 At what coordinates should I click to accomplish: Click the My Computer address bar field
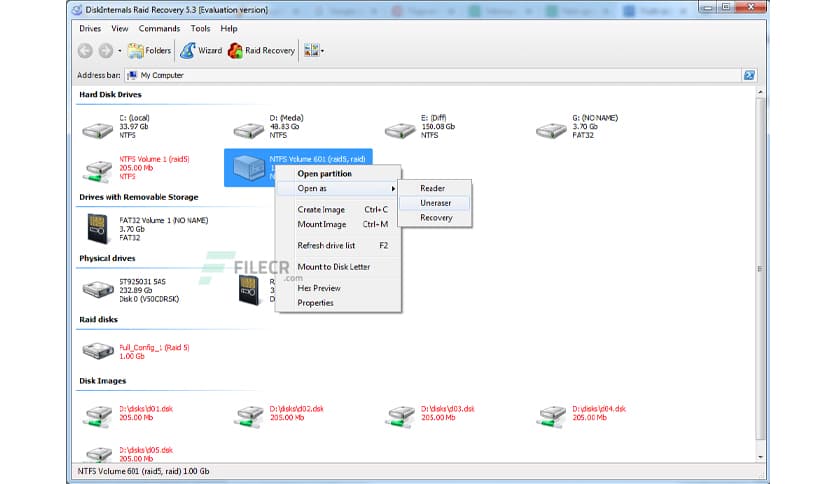click(x=432, y=75)
